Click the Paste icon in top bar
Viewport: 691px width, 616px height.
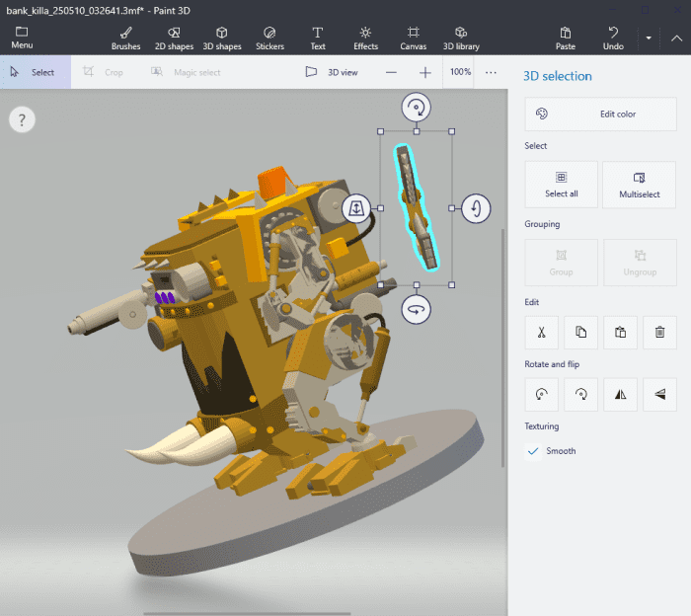(565, 38)
